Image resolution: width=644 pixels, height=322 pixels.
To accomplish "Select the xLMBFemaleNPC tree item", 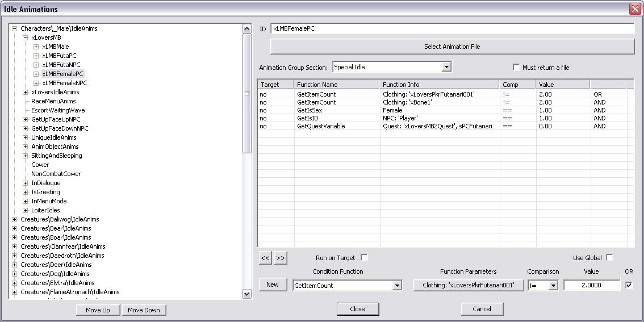I will pyautogui.click(x=65, y=83).
